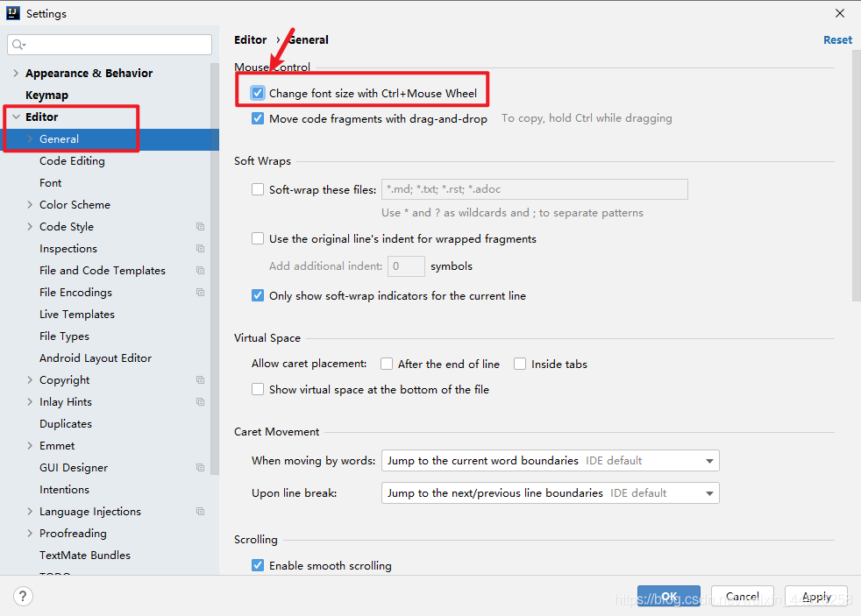Select Android Layout Editor entry
Viewport: 861px width, 616px height.
96,358
